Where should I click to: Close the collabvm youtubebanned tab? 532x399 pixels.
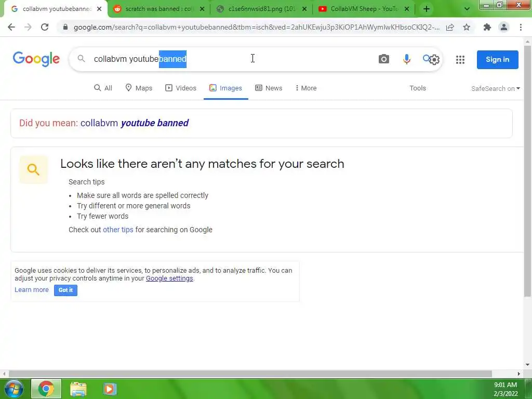coord(99,9)
